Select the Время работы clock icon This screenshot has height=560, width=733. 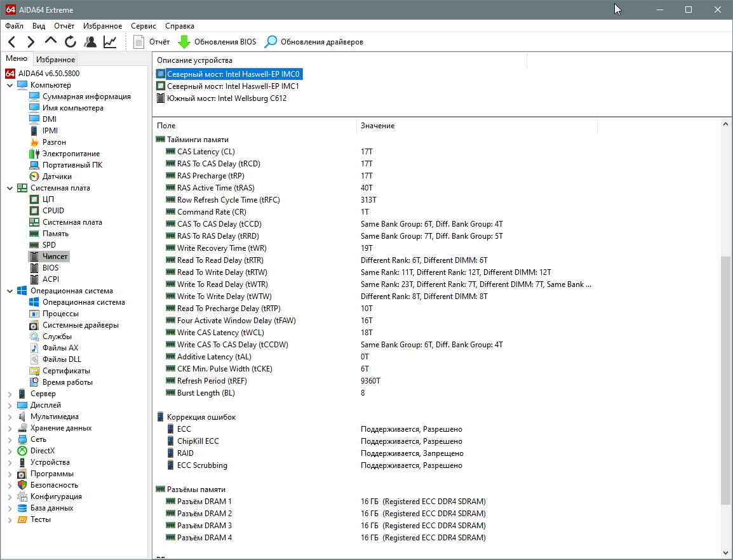click(34, 382)
